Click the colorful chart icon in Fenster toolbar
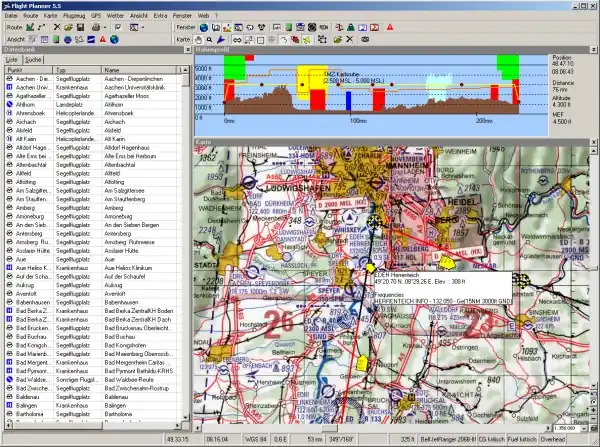 (227, 27)
